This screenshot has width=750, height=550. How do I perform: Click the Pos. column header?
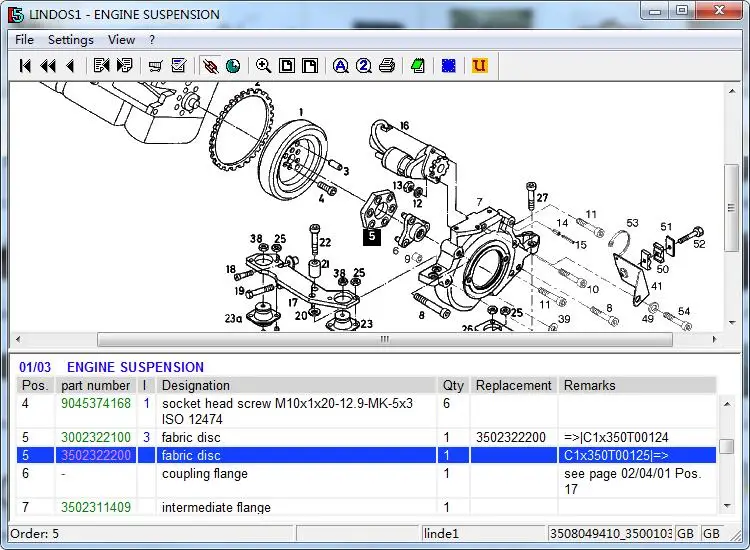pyautogui.click(x=36, y=385)
